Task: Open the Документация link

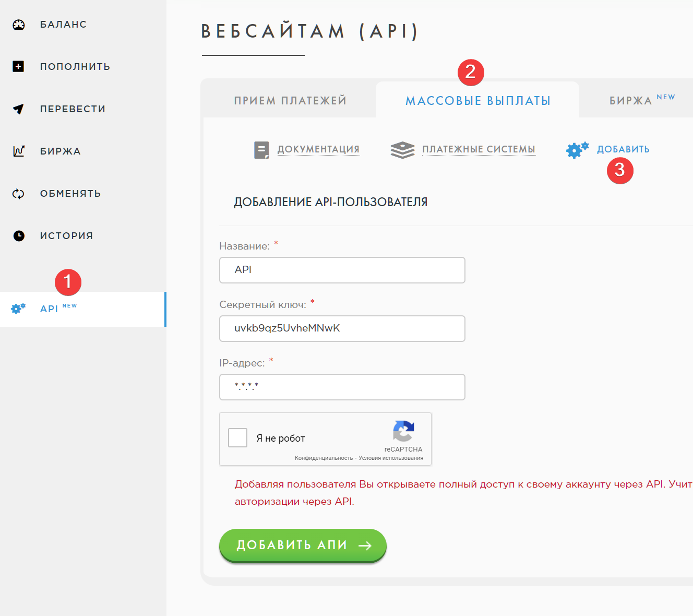Action: pos(318,149)
